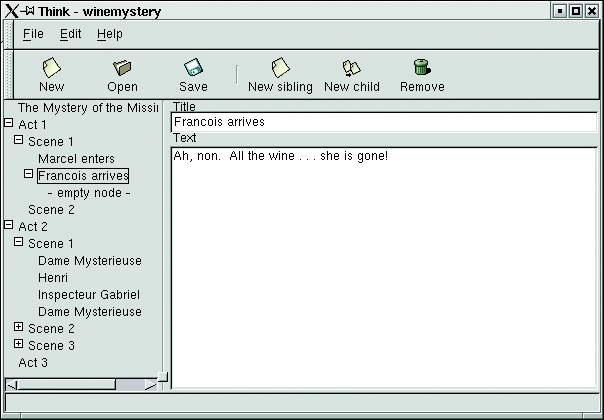
Task: Click into the Title input field
Action: point(383,122)
